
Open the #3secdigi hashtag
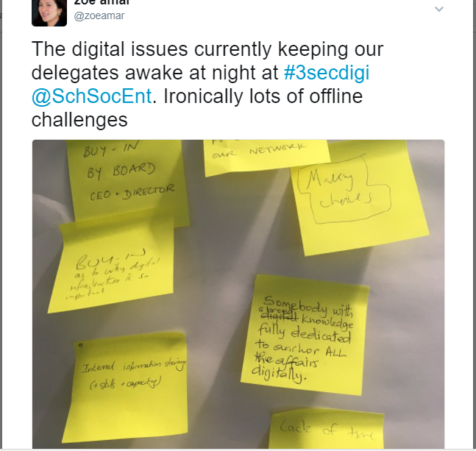pyautogui.click(x=327, y=73)
